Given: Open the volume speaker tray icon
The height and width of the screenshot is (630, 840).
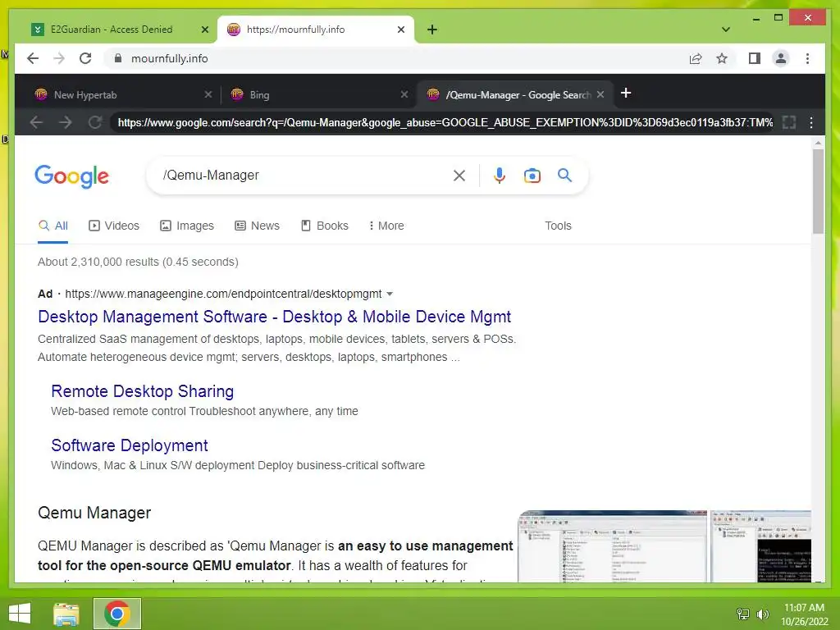Looking at the screenshot, I should (x=763, y=614).
